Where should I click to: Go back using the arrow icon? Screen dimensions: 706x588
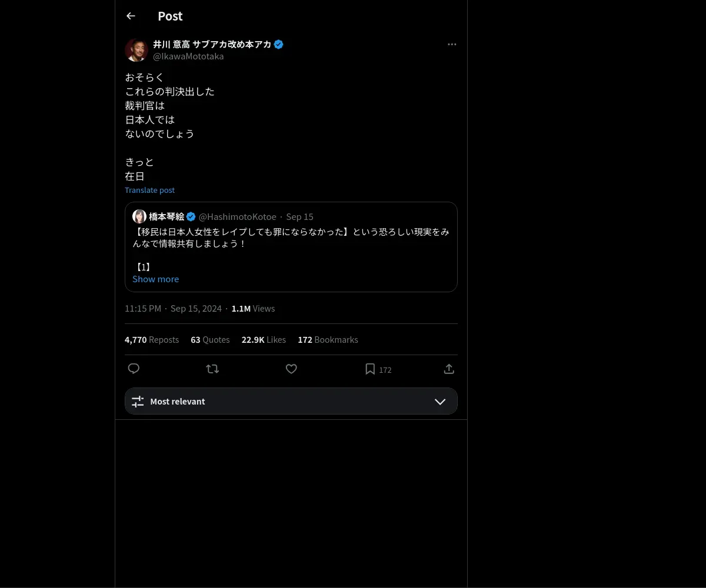(131, 16)
